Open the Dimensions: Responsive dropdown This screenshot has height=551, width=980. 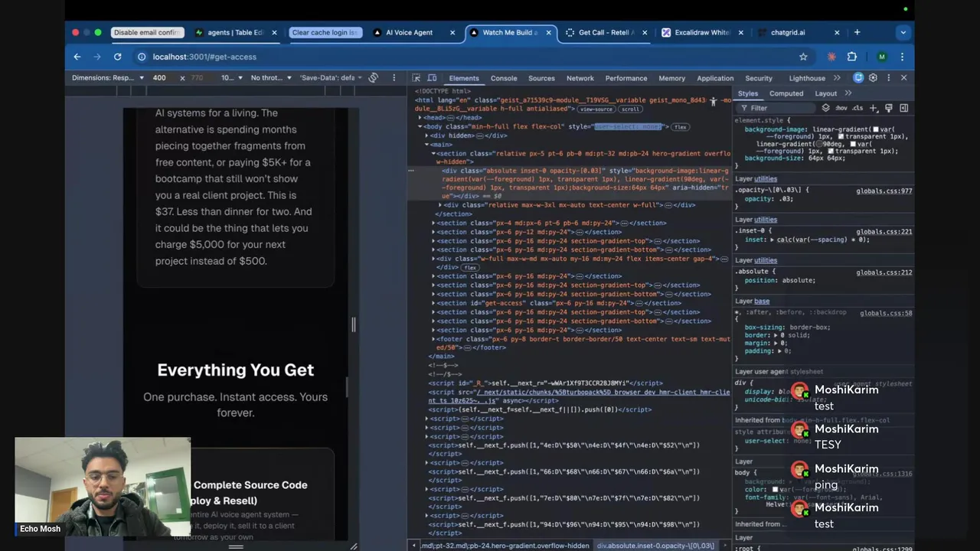coord(108,77)
